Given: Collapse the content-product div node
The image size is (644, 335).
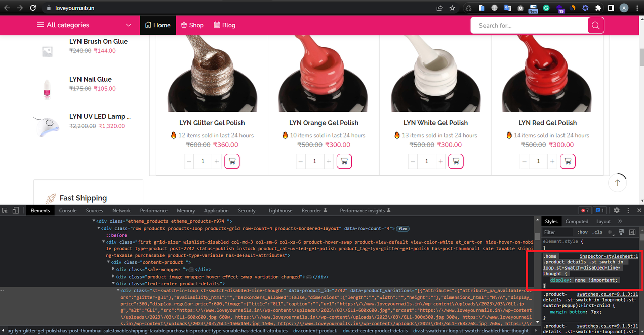Looking at the screenshot, I should point(108,262).
